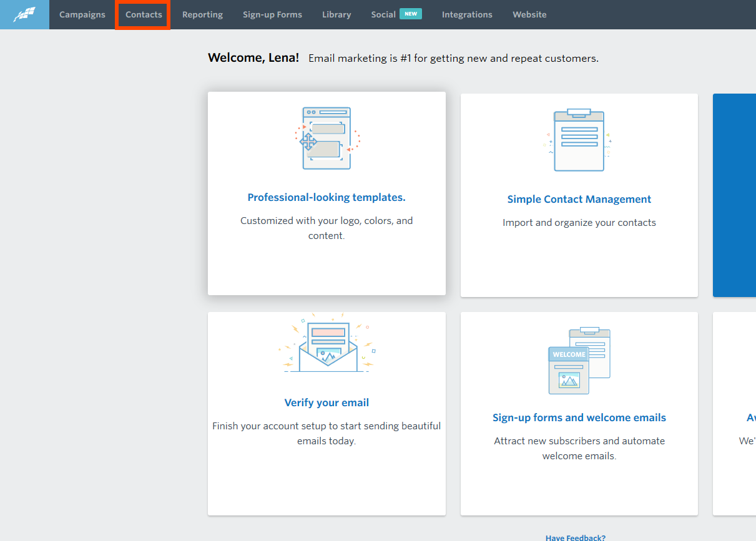Go to the Contacts tab
The image size is (756, 541).
tap(144, 14)
